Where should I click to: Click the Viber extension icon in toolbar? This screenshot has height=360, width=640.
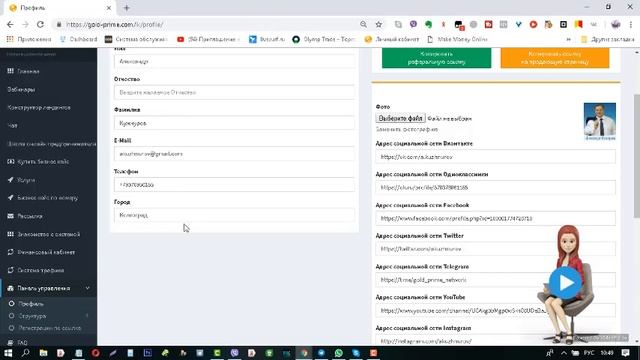pos(413,24)
